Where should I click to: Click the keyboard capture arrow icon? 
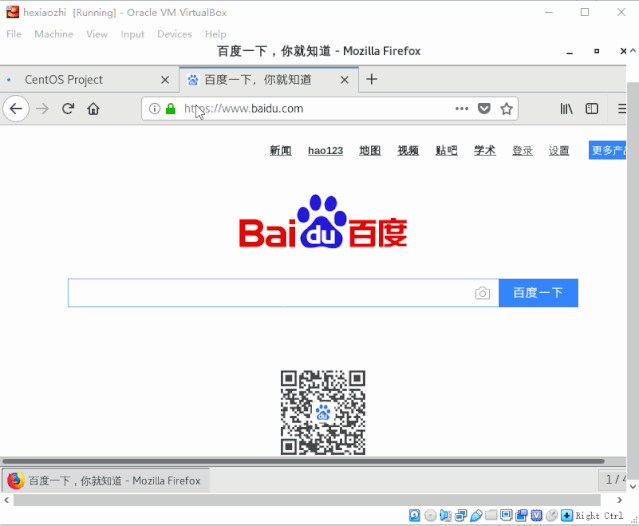pos(566,515)
